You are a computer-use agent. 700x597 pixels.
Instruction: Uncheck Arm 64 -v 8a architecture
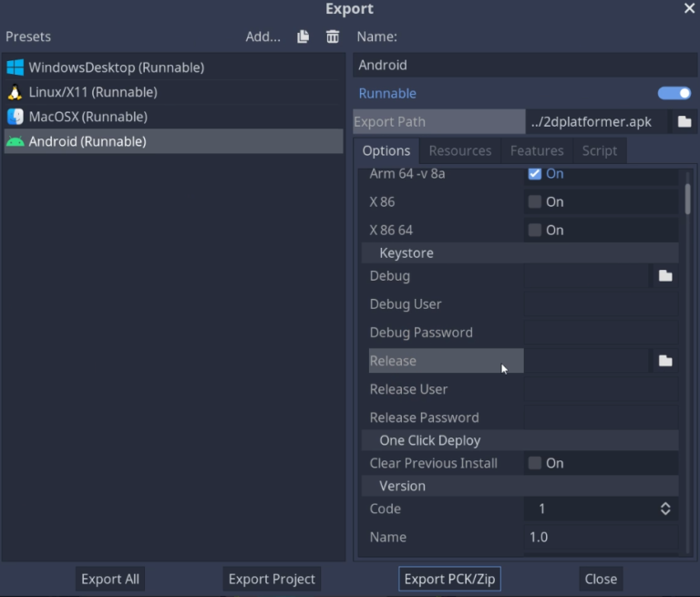click(534, 174)
